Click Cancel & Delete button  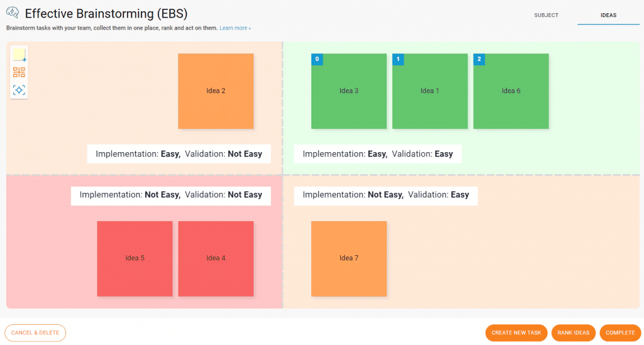[35, 332]
